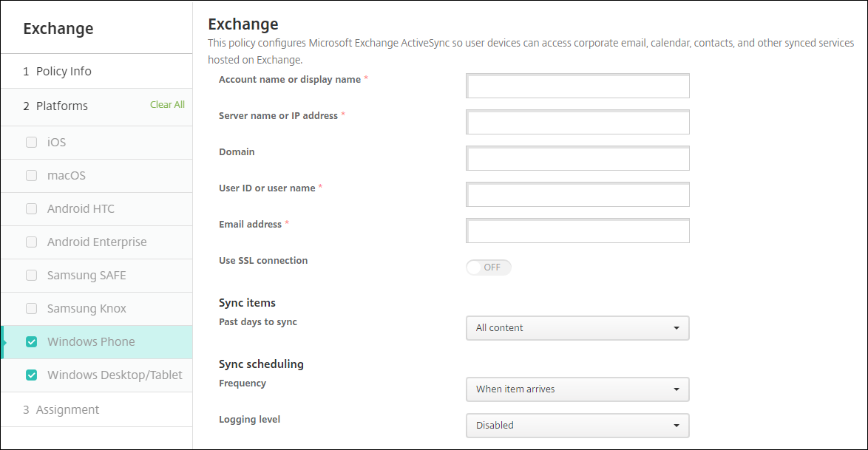Go to the Policy Info step

pyautogui.click(x=64, y=72)
